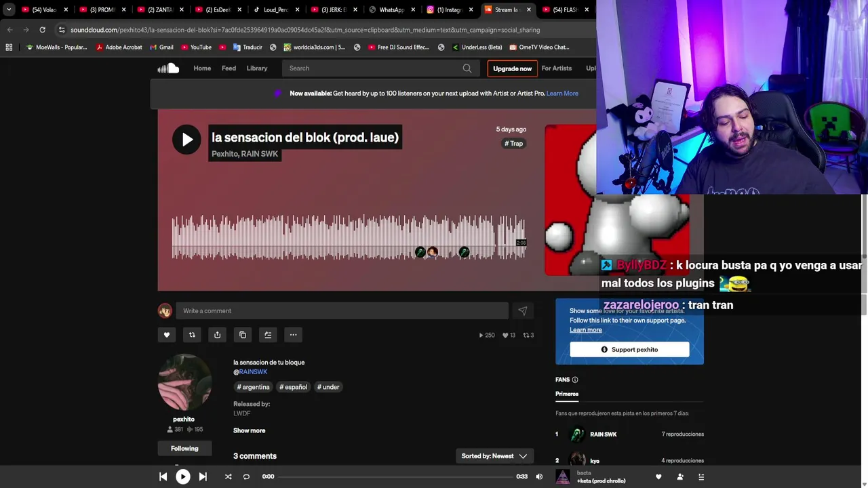Select the # argentina tag
The width and height of the screenshot is (868, 488).
pyautogui.click(x=254, y=387)
